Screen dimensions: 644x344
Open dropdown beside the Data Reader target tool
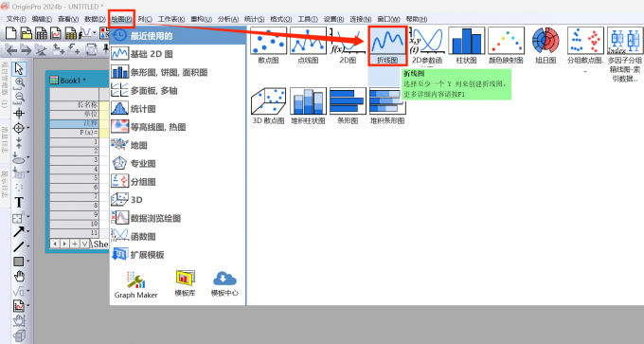pyautogui.click(x=27, y=128)
